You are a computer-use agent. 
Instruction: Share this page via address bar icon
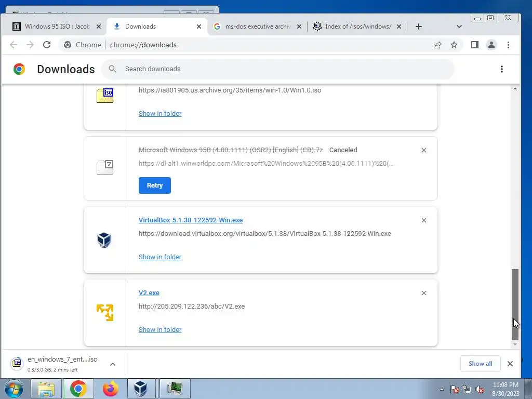pos(437,45)
